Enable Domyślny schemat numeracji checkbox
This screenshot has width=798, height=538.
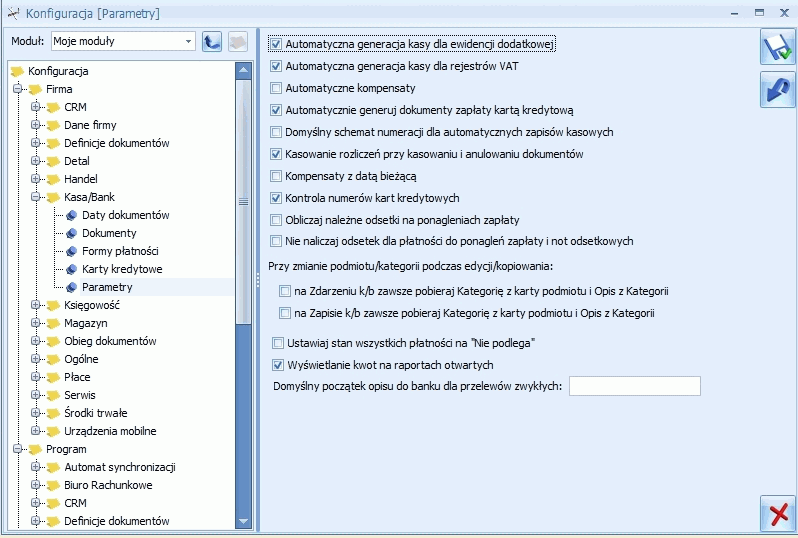(276, 132)
